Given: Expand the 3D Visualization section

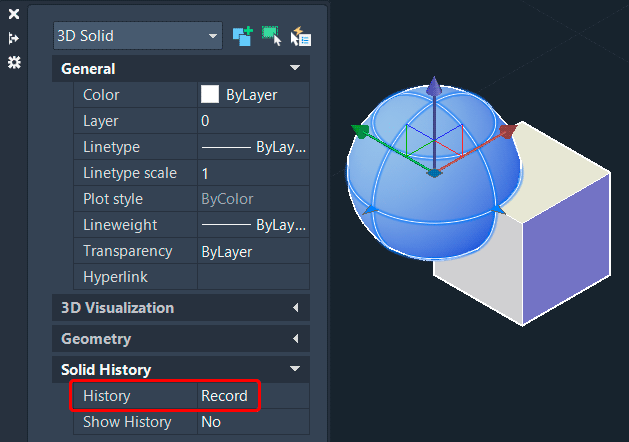Looking at the screenshot, I should pyautogui.click(x=296, y=308).
